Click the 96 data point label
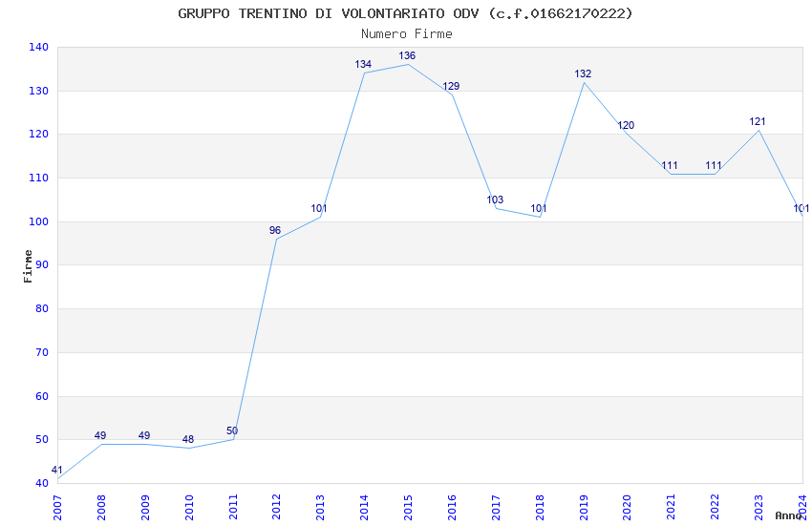 coord(275,231)
